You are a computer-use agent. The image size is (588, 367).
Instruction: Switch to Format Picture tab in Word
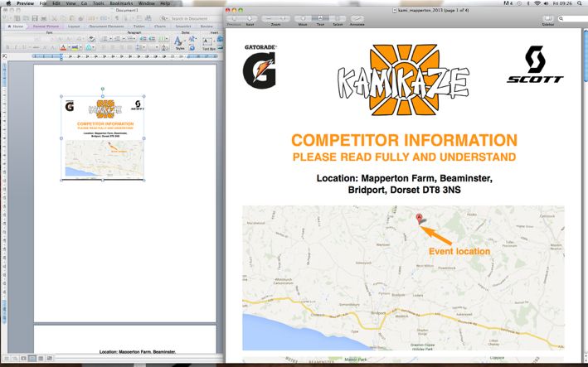pyautogui.click(x=46, y=27)
